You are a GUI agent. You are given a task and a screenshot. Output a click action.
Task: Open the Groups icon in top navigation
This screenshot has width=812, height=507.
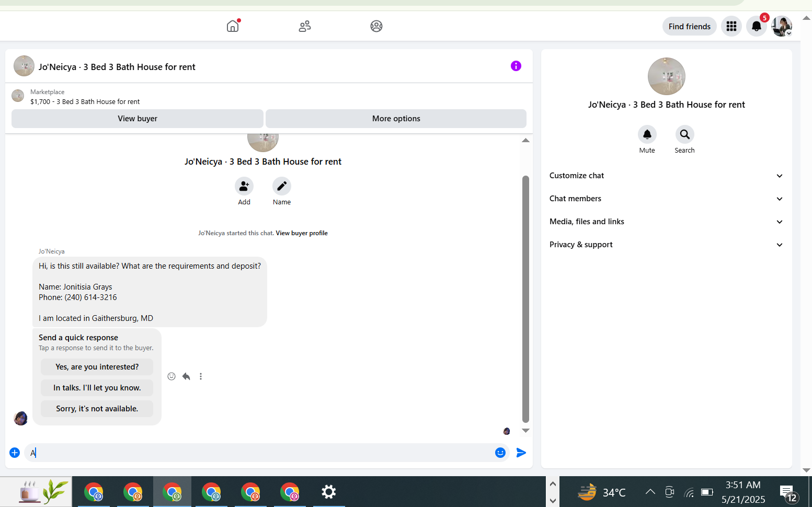376,26
